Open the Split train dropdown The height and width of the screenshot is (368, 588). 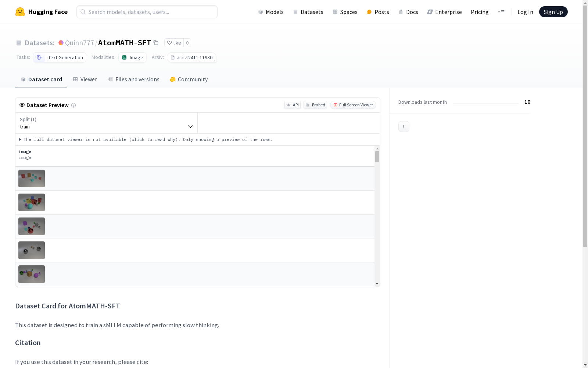107,123
